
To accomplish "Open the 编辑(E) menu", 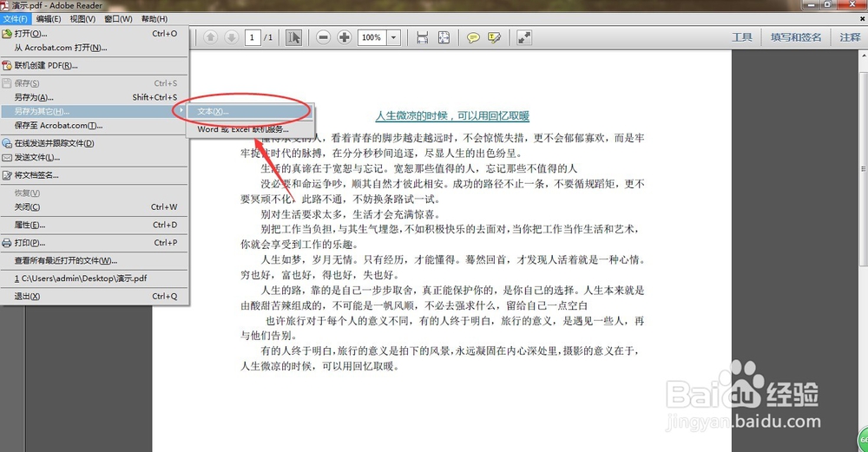I will coord(49,19).
